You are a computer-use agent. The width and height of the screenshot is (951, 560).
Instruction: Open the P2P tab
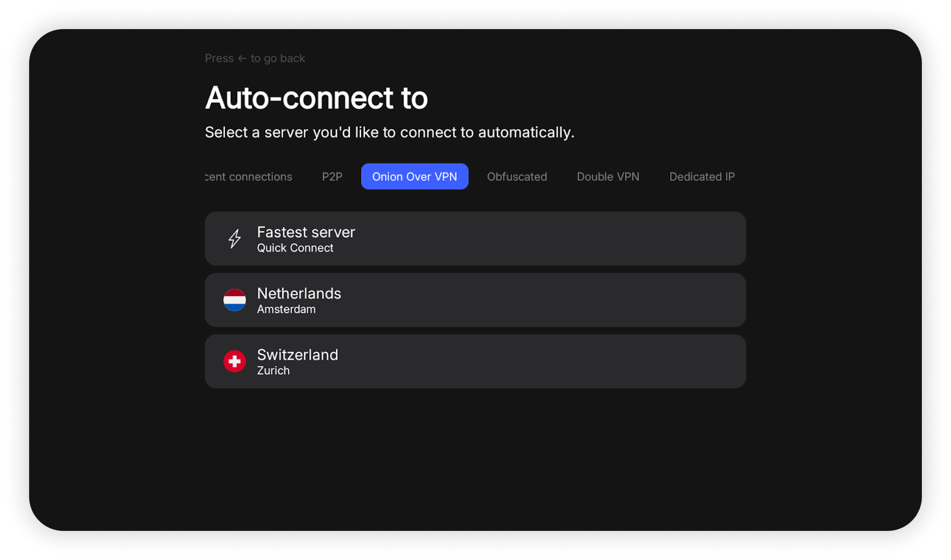(x=332, y=176)
